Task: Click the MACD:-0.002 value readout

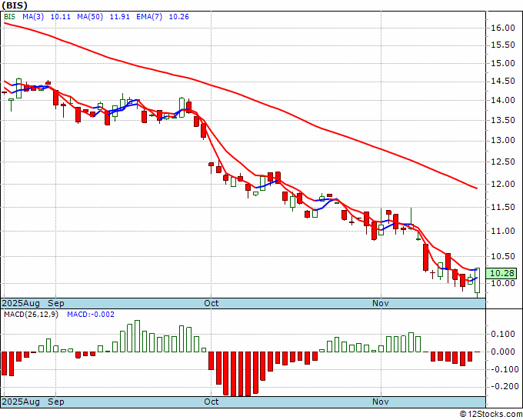Action: point(91,315)
